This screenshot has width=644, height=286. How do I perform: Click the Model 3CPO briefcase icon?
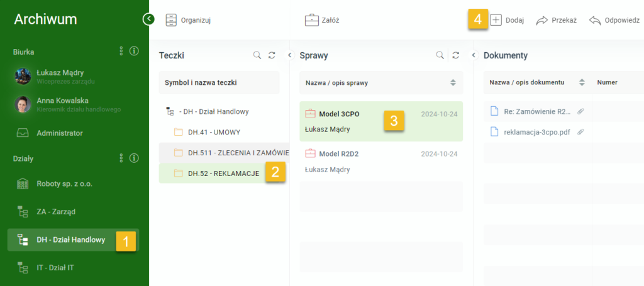(310, 114)
